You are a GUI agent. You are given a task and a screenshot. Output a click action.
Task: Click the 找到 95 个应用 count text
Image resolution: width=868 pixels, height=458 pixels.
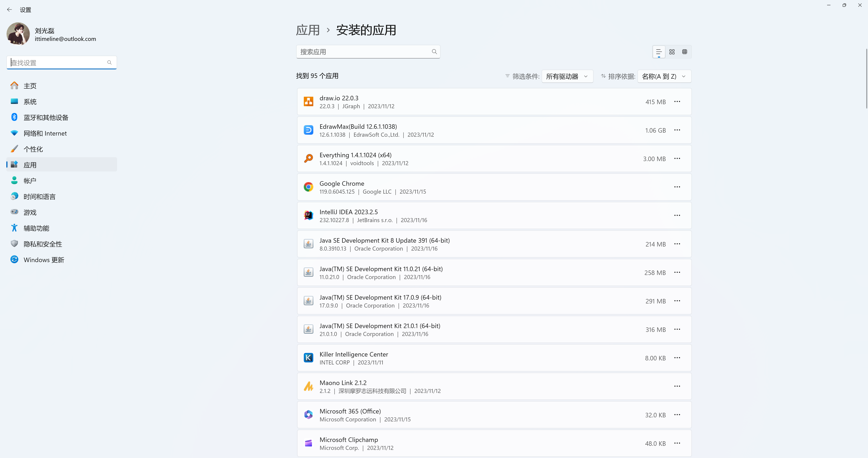pos(317,76)
